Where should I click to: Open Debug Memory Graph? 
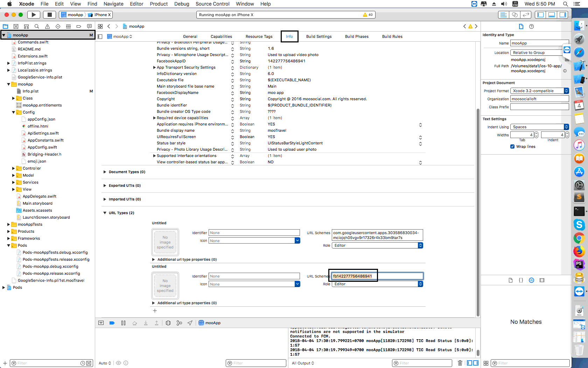coord(179,323)
